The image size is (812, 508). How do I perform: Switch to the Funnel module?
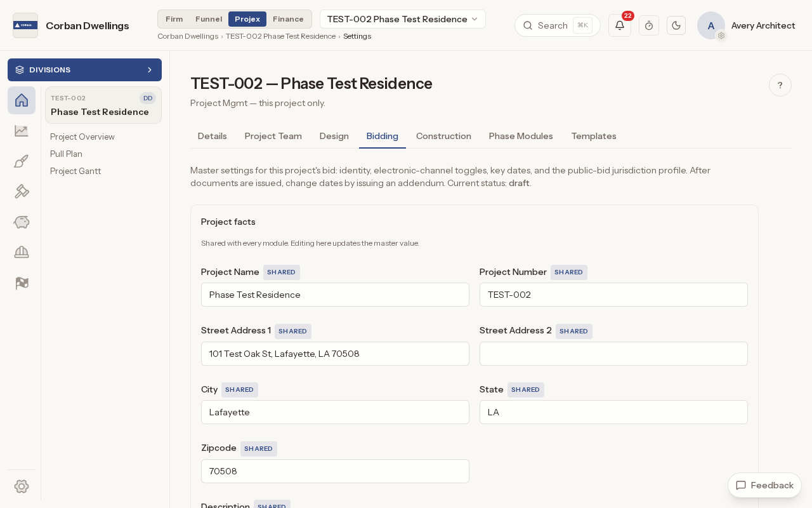click(x=209, y=19)
